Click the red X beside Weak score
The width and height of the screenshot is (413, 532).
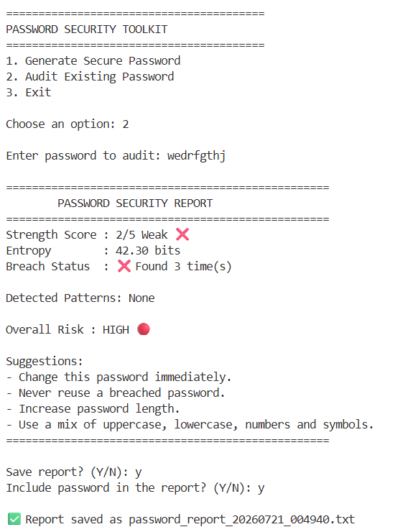tap(182, 234)
